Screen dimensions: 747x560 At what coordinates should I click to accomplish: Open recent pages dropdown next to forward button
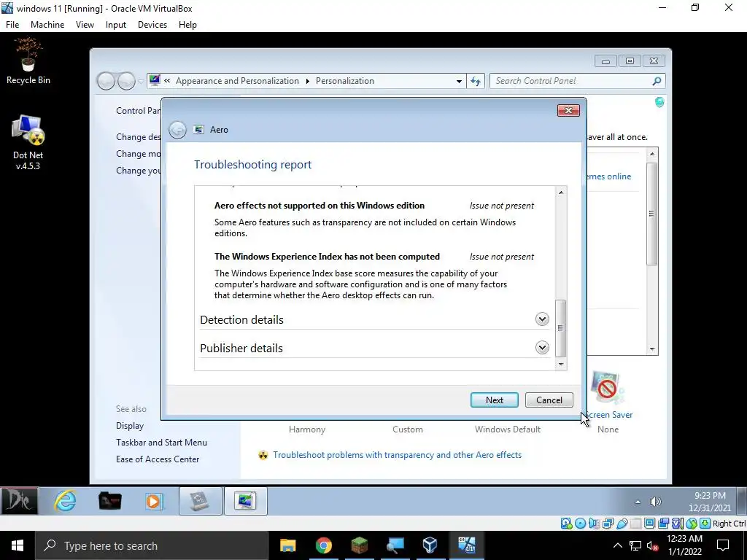click(141, 82)
